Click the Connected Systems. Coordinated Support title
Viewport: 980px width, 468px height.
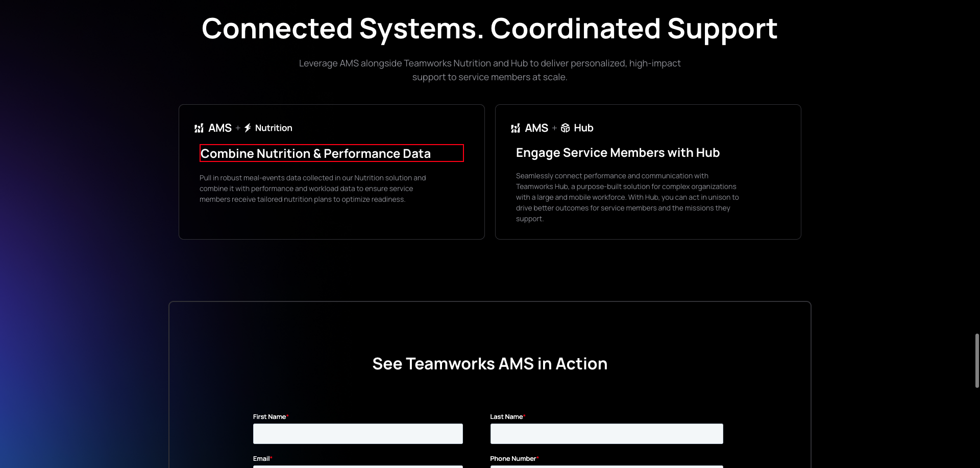coord(489,29)
